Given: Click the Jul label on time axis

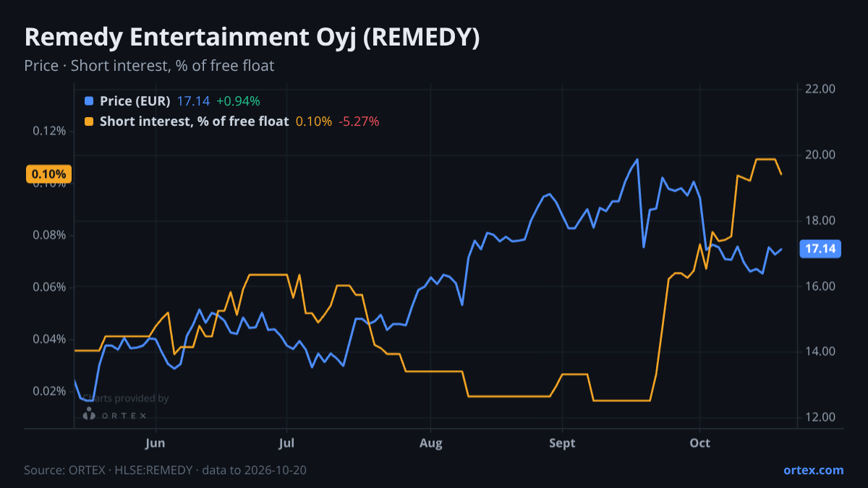Looking at the screenshot, I should coord(287,442).
